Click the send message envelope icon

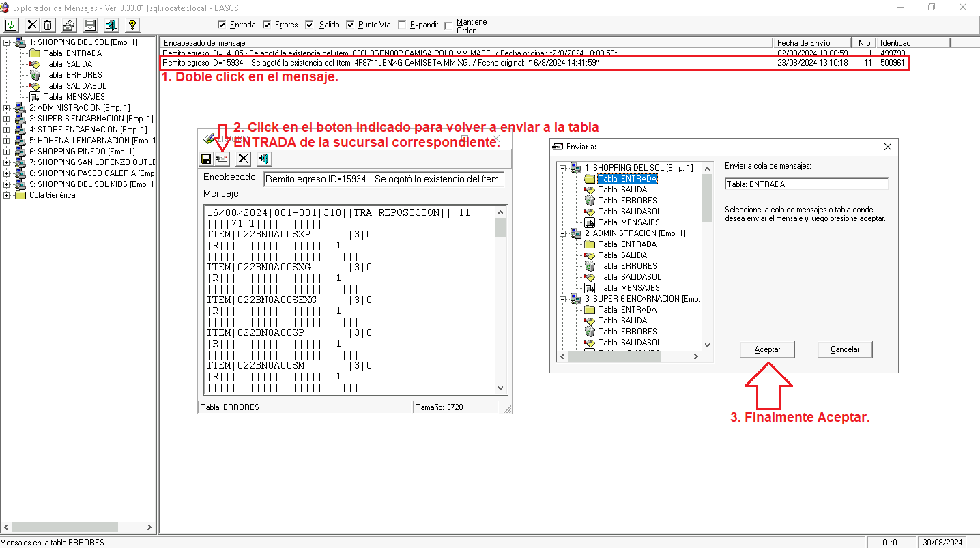(x=222, y=158)
